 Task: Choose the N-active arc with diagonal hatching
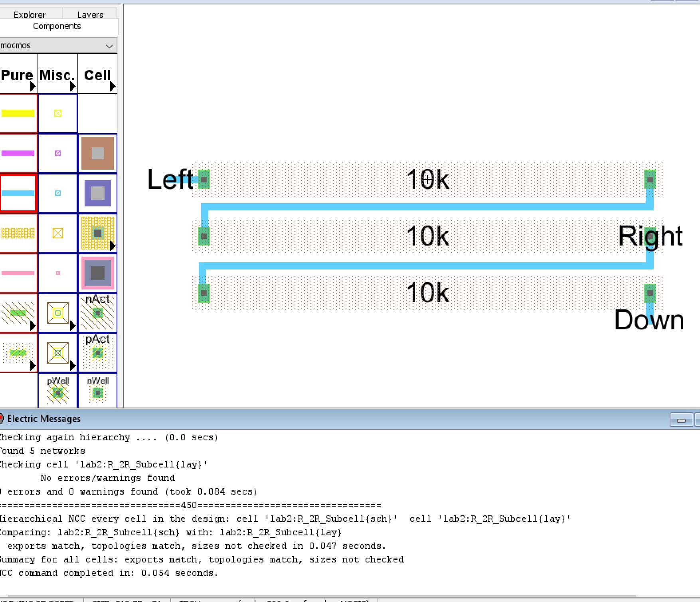17,313
